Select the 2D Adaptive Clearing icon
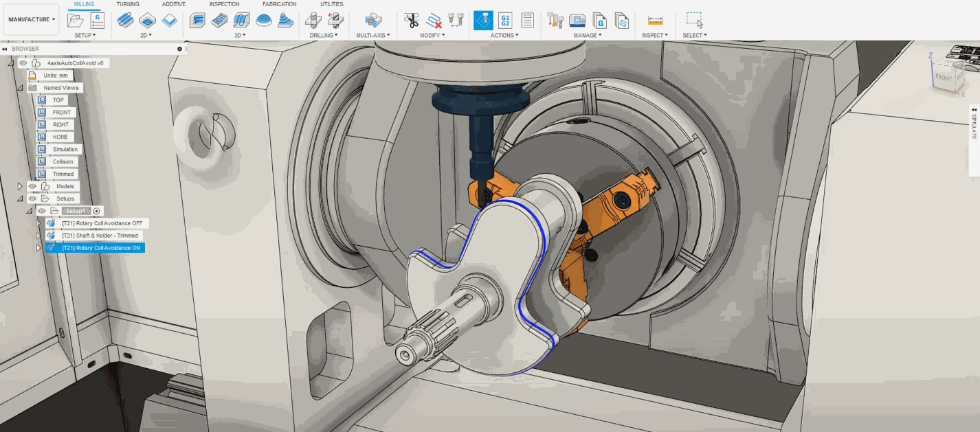Image resolution: width=980 pixels, height=432 pixels. 126,21
